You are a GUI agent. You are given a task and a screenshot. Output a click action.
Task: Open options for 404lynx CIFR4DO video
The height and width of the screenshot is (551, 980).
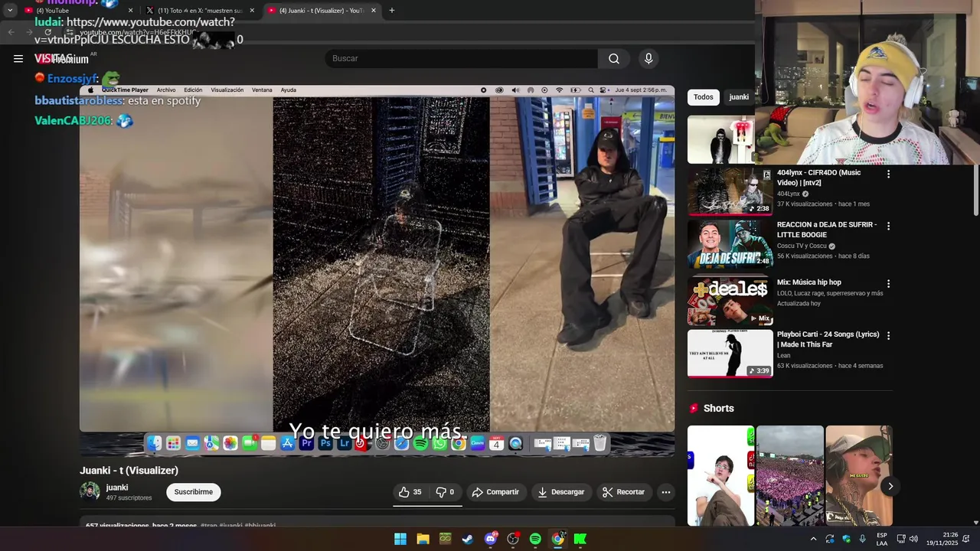pyautogui.click(x=888, y=174)
